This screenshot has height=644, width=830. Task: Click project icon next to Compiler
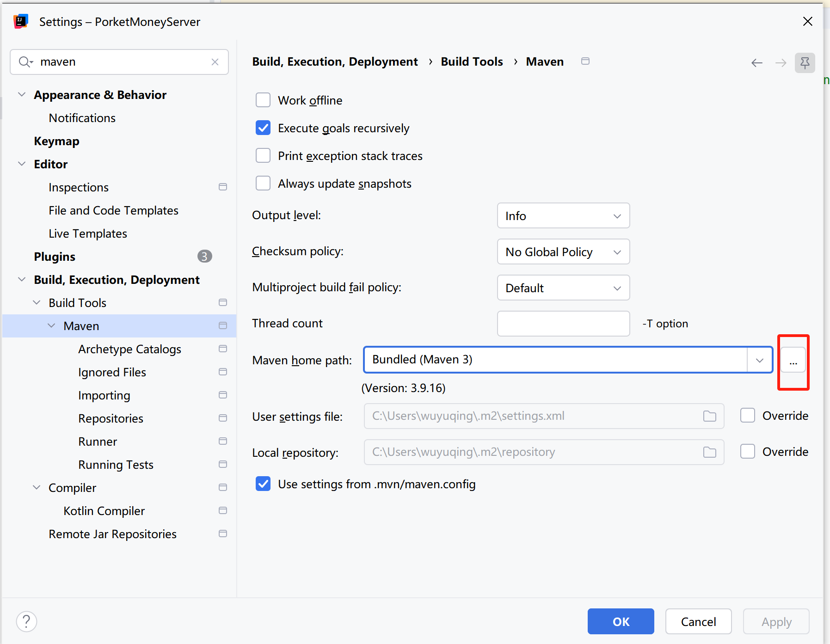tap(223, 488)
